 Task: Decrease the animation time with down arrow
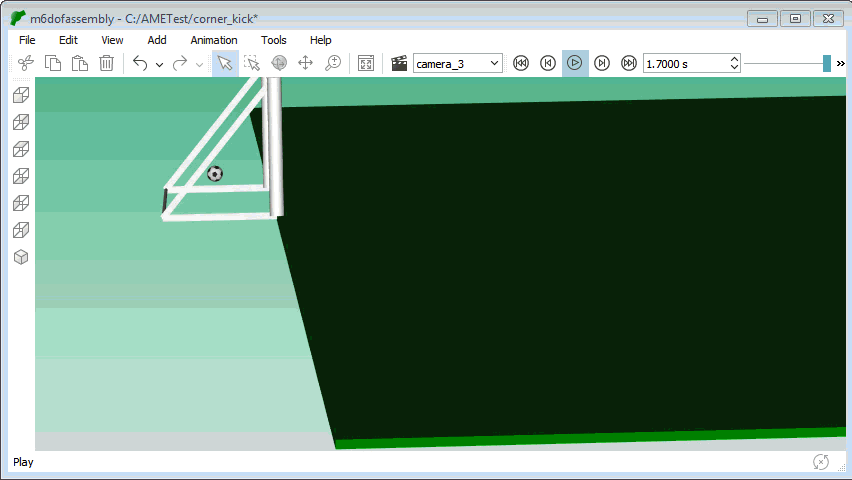[x=735, y=68]
